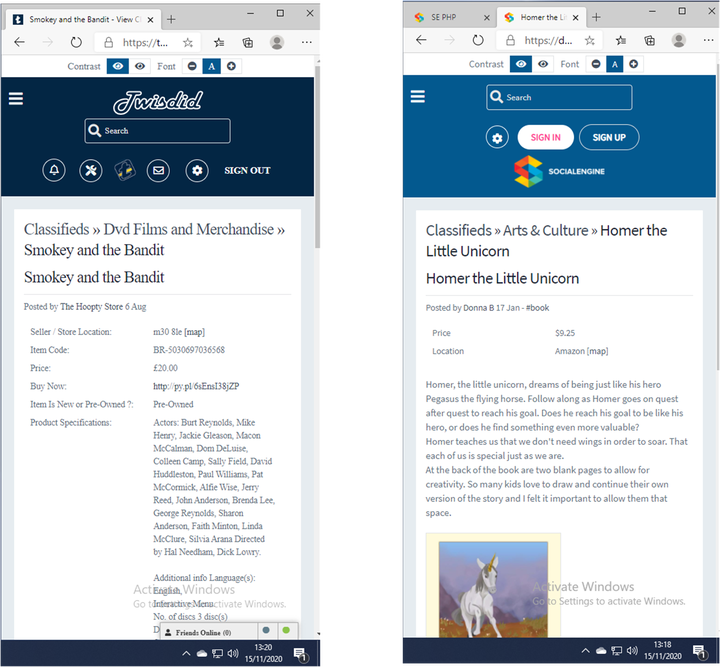The width and height of the screenshot is (720, 667).
Task: Go back in the Twisdid browser window
Action: [19, 42]
